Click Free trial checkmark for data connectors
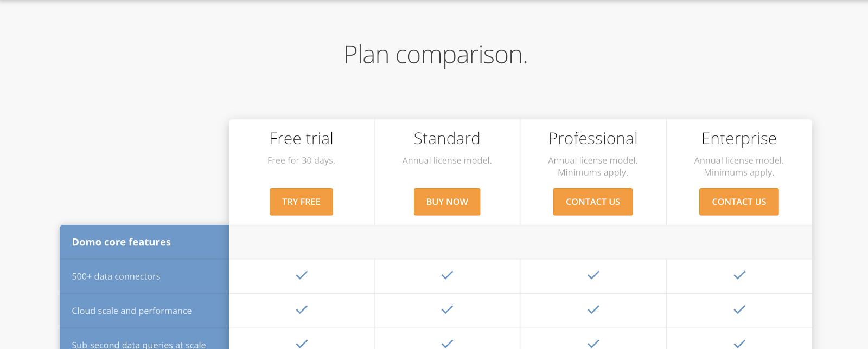 [x=302, y=275]
